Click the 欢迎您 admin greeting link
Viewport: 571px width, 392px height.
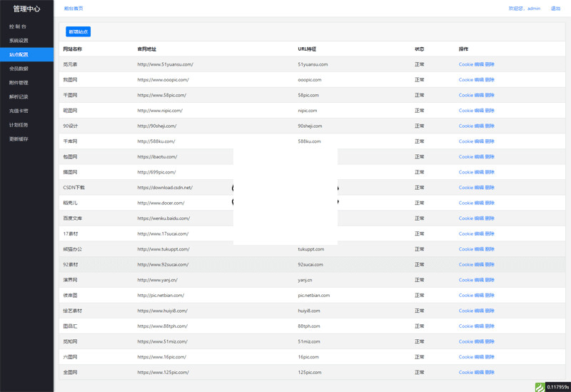click(525, 9)
